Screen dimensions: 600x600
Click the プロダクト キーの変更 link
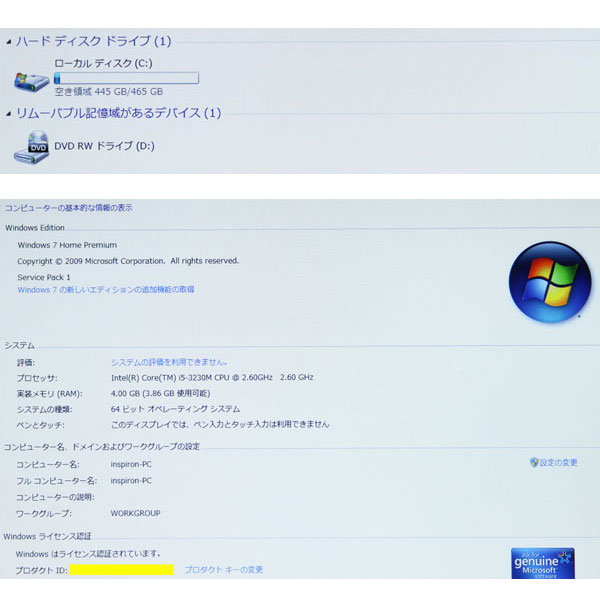click(224, 570)
